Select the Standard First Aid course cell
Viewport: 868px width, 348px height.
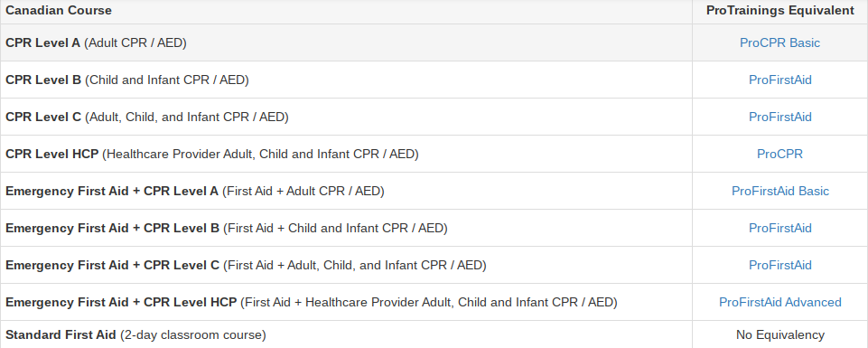[x=346, y=334]
